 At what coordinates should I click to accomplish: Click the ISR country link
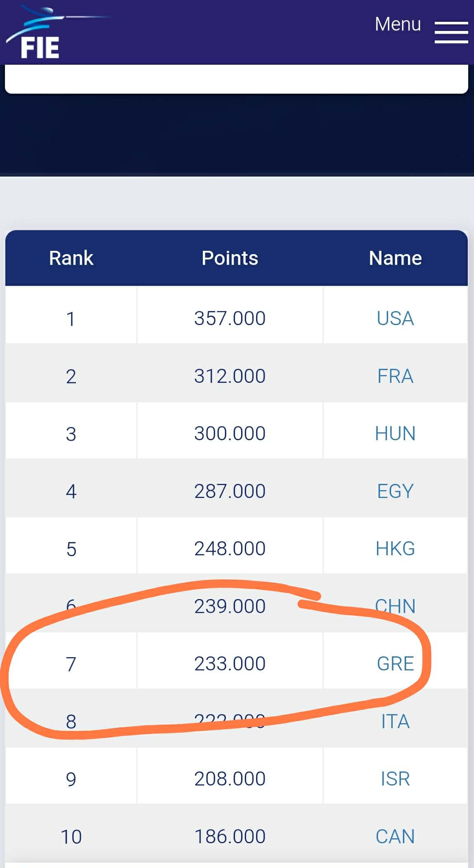395,779
